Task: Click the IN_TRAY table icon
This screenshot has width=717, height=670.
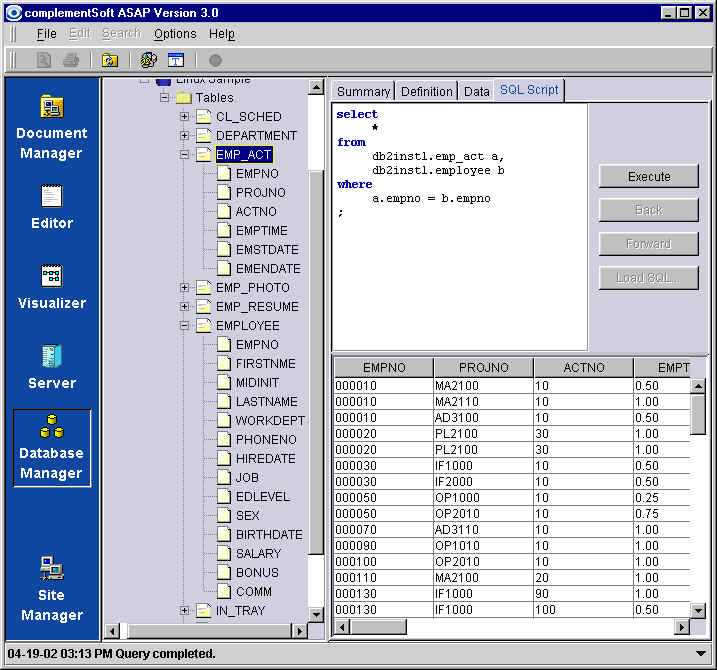Action: coord(203,610)
